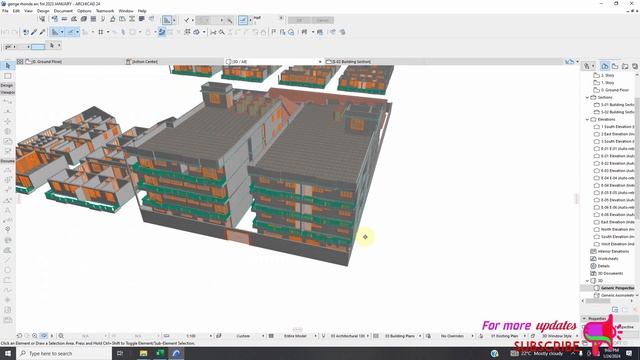Open File Explorer from taskbar

(143, 353)
